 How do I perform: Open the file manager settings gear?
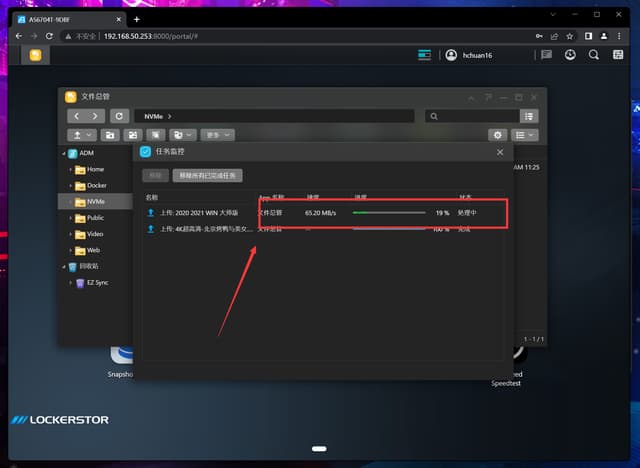tap(497, 134)
